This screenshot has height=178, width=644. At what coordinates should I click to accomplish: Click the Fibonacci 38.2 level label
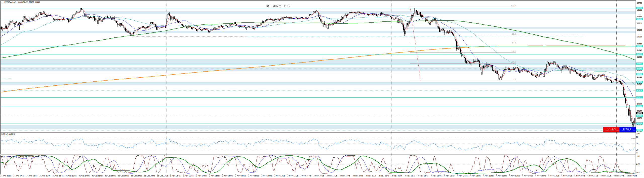tap(514, 51)
